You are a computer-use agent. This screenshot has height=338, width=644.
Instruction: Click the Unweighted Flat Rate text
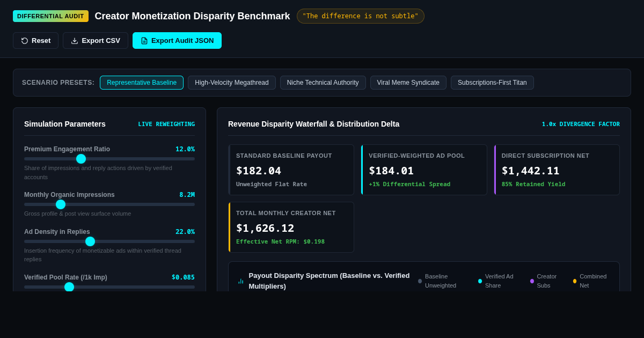click(x=272, y=184)
